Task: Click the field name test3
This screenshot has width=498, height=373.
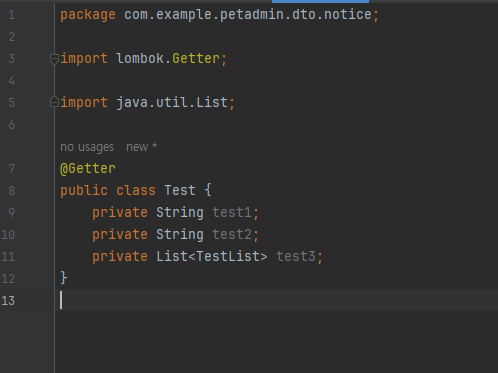Action: 296,257
